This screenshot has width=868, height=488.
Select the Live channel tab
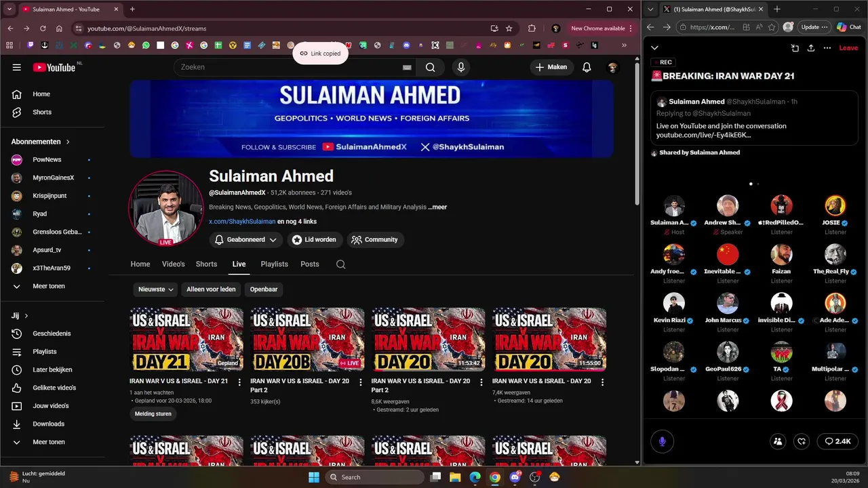pyautogui.click(x=239, y=264)
